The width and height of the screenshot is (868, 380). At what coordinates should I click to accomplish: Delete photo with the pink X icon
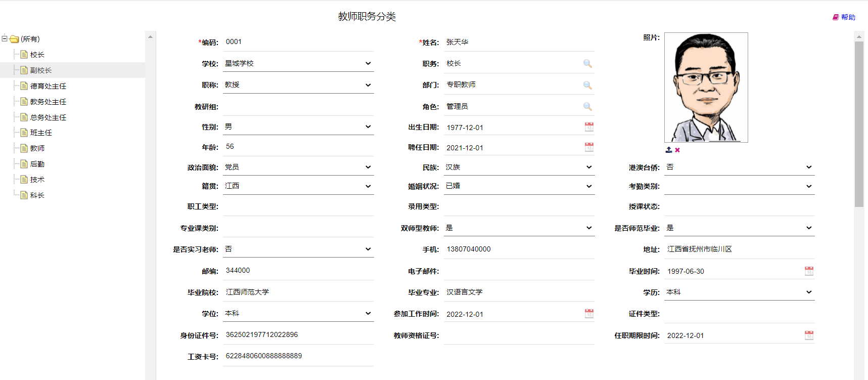[x=677, y=150]
